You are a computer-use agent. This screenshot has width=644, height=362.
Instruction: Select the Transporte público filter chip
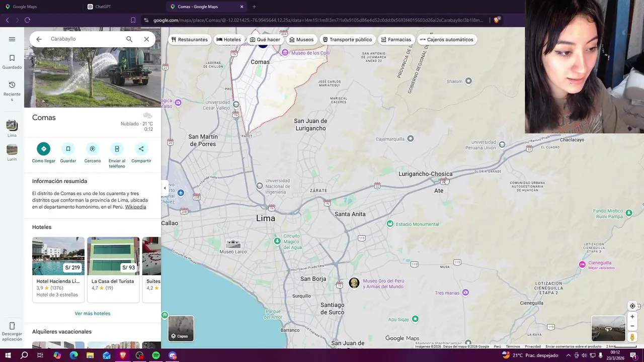click(x=347, y=40)
